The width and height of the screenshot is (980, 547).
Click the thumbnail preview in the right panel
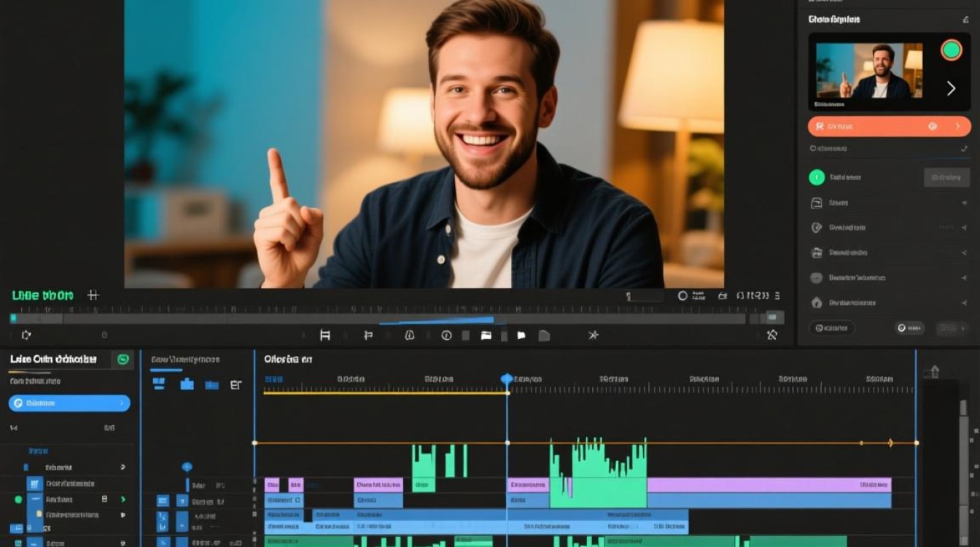coord(868,71)
